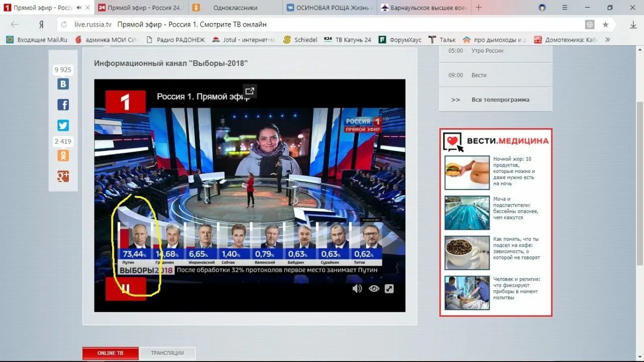Viewport: 644px width, 362px height.
Task: Select the 09:00 Вести program
Action: click(496, 75)
